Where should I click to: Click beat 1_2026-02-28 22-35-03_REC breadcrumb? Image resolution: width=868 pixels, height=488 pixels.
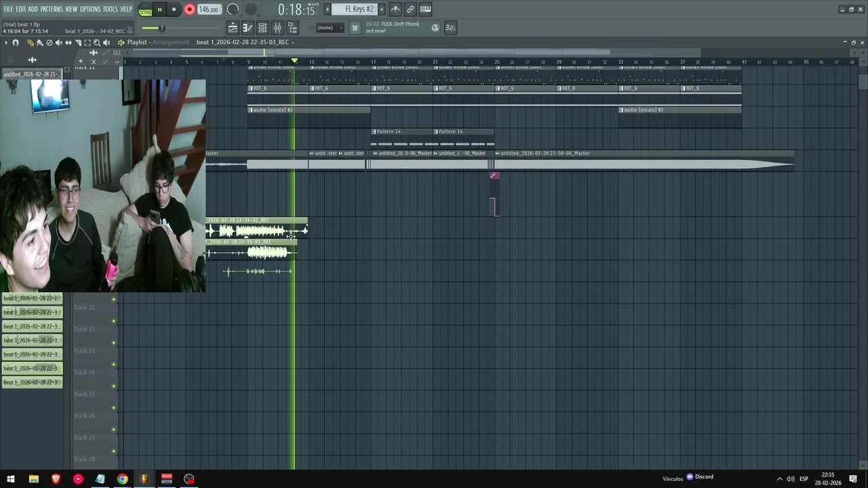pyautogui.click(x=243, y=42)
